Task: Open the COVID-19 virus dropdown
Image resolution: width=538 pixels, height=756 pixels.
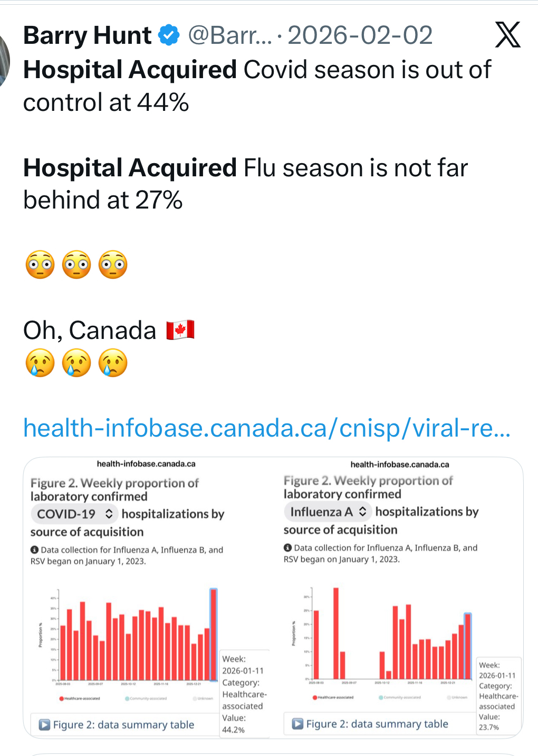Action: pos(75,514)
